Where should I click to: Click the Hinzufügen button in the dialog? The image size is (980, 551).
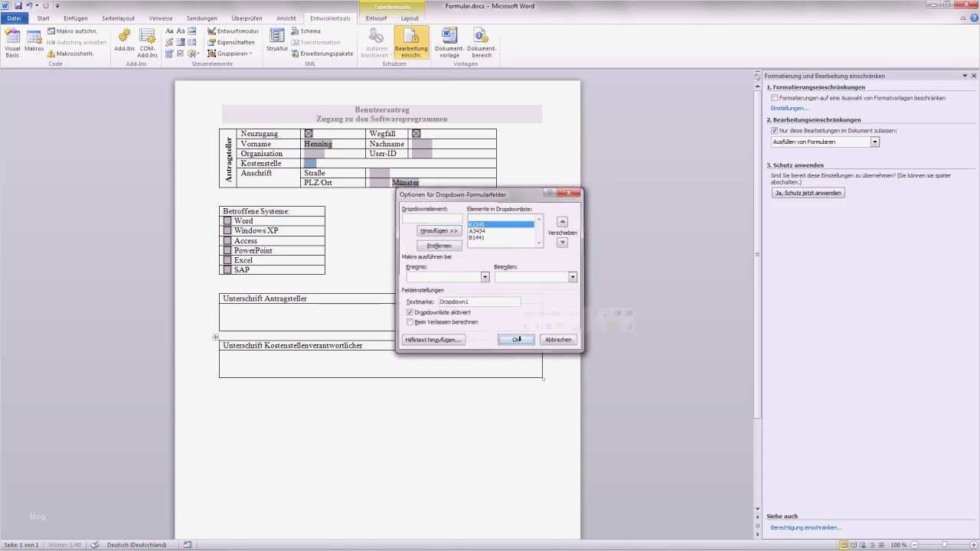click(438, 230)
